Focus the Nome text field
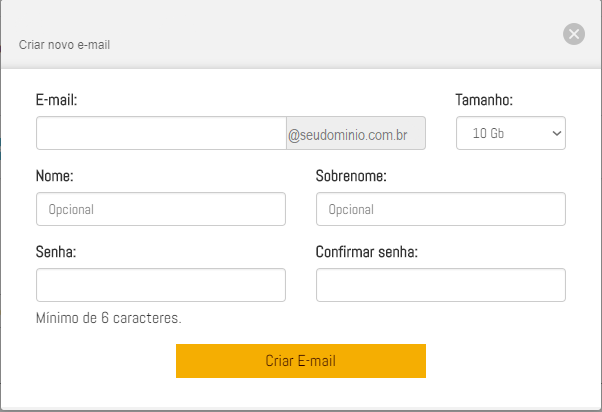 tap(161, 209)
